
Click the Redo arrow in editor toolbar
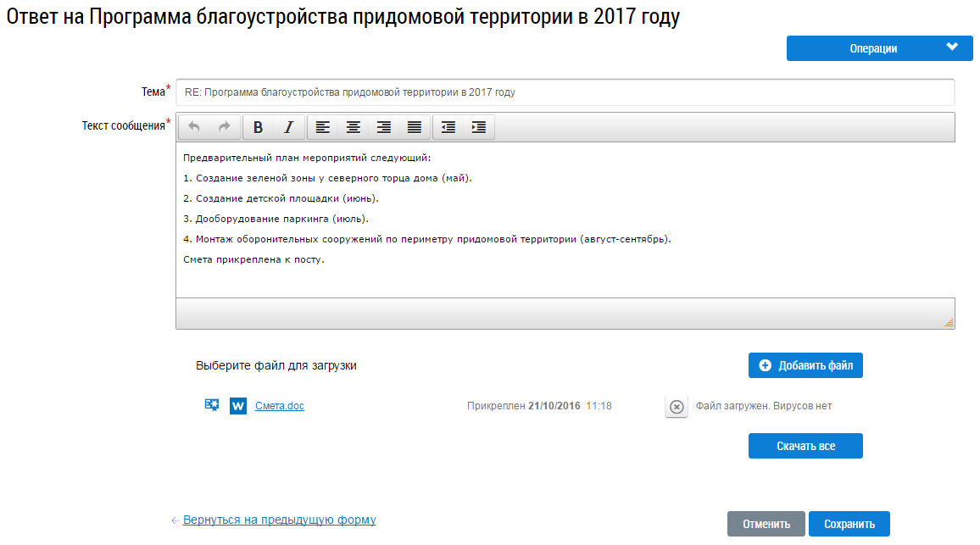[225, 127]
